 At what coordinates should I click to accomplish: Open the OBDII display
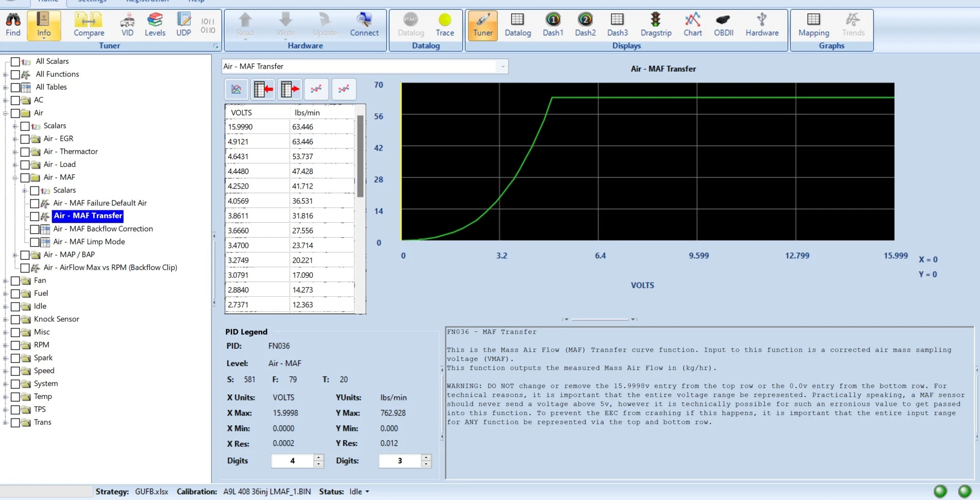[x=723, y=25]
